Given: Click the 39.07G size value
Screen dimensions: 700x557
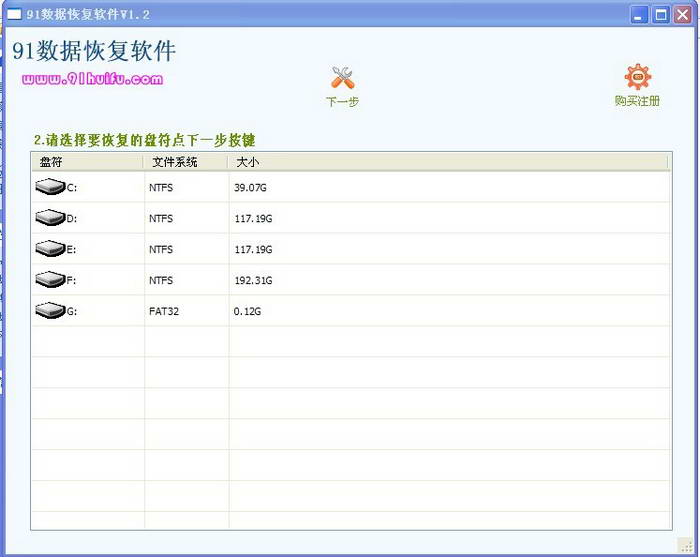Looking at the screenshot, I should (x=250, y=187).
